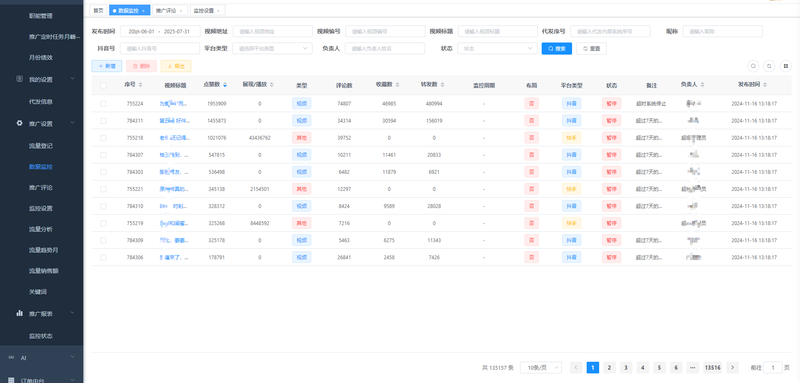
Task: Click the pagination ellipsis to jump pages
Action: click(693, 367)
